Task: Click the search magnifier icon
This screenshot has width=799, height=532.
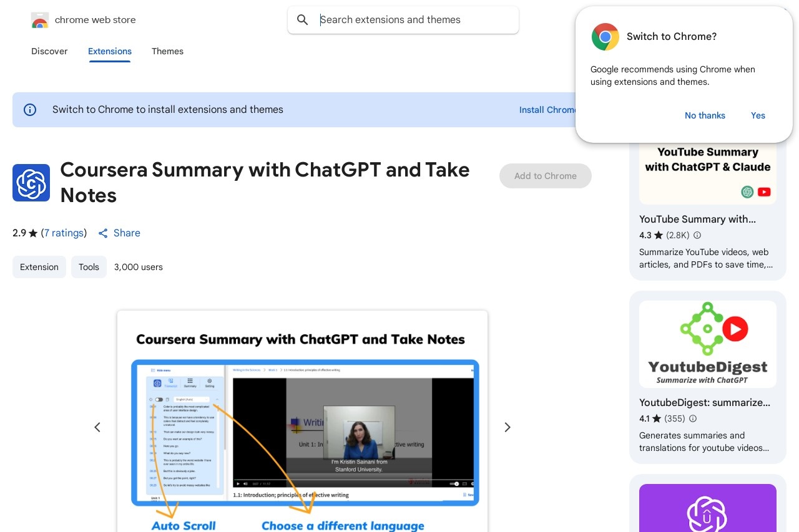Action: [303, 20]
